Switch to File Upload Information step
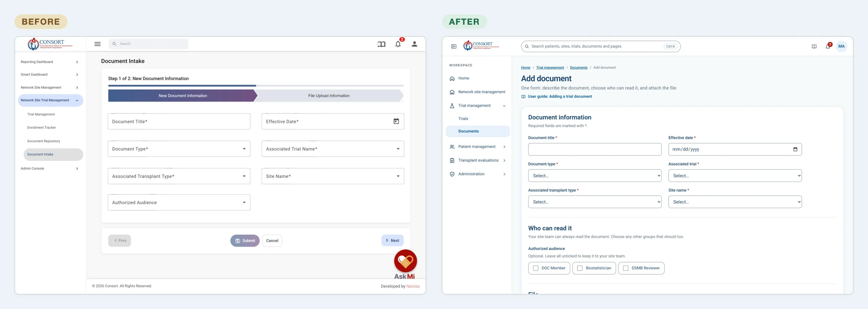Viewport: 868px width, 309px height. 329,95
